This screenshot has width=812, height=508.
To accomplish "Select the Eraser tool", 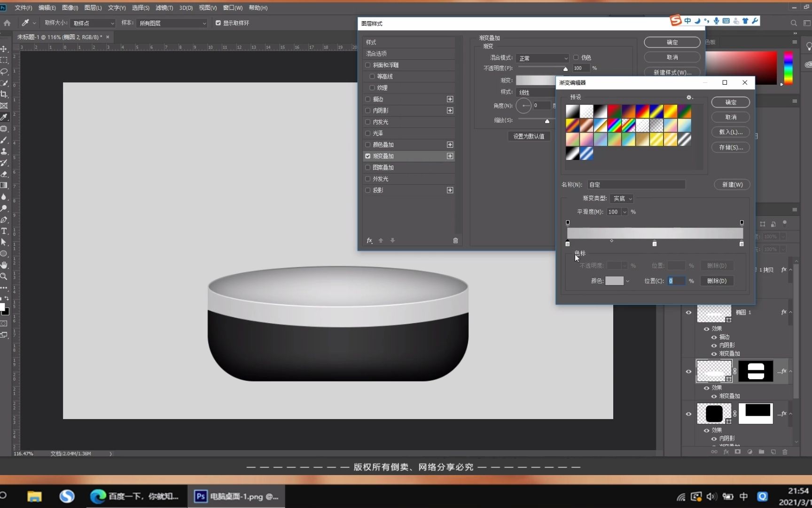I will point(4,174).
